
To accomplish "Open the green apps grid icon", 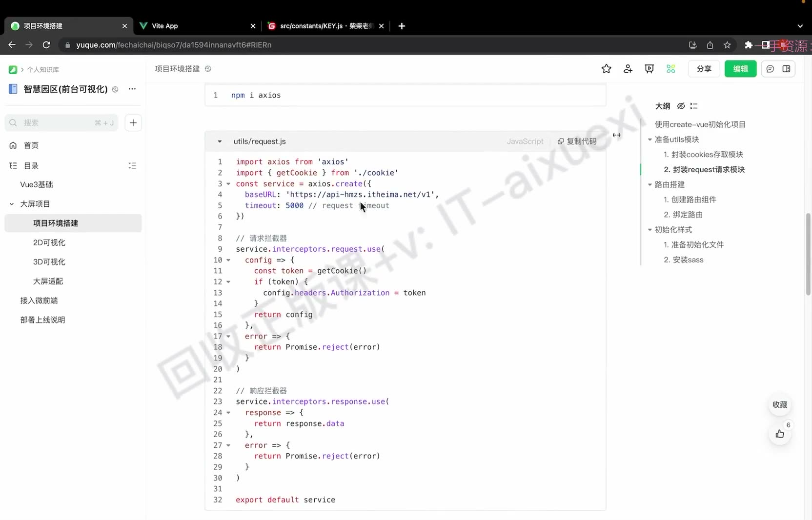I will (x=671, y=69).
